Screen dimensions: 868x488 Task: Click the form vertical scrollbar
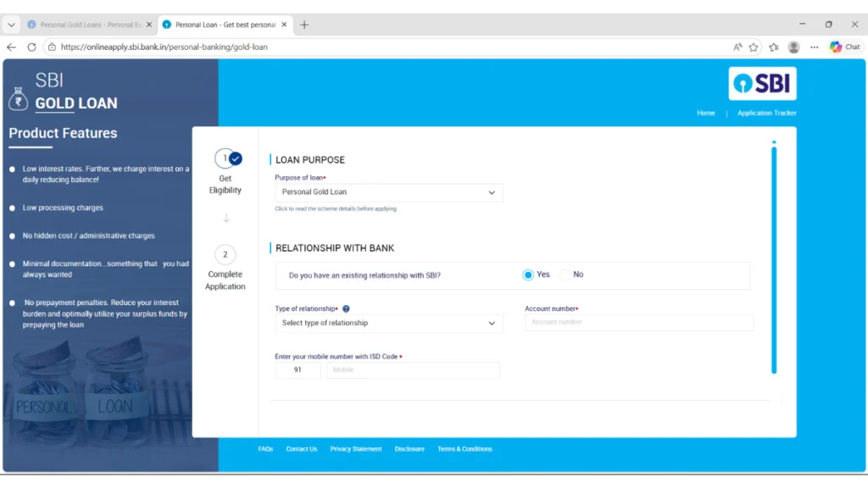tap(774, 260)
